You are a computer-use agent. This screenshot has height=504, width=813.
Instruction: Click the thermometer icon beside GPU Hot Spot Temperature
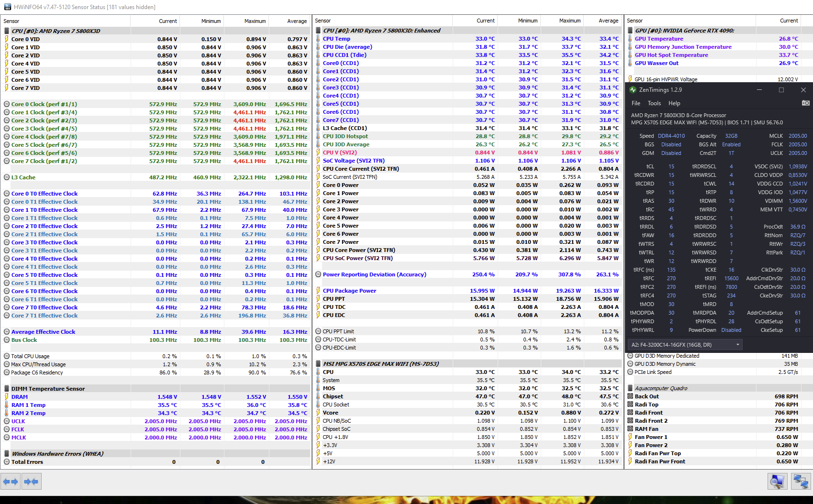pos(630,55)
